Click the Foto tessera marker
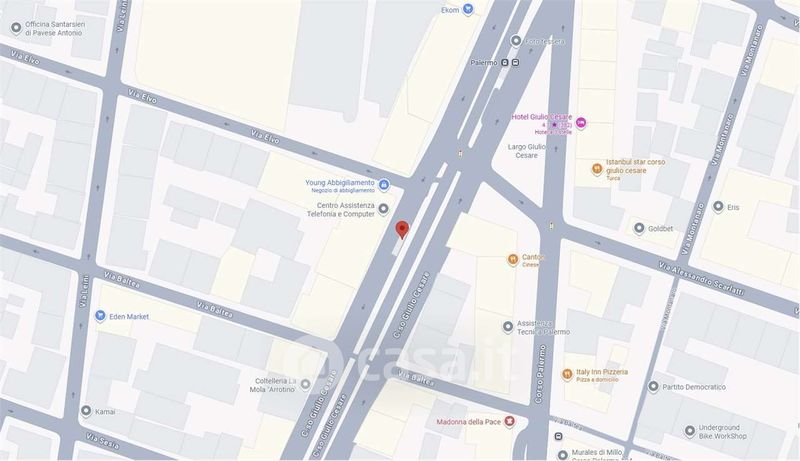800x461 pixels. pyautogui.click(x=516, y=40)
